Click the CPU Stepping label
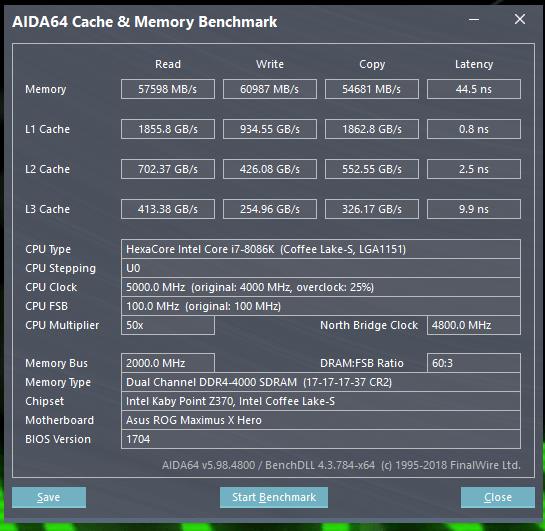 point(60,269)
